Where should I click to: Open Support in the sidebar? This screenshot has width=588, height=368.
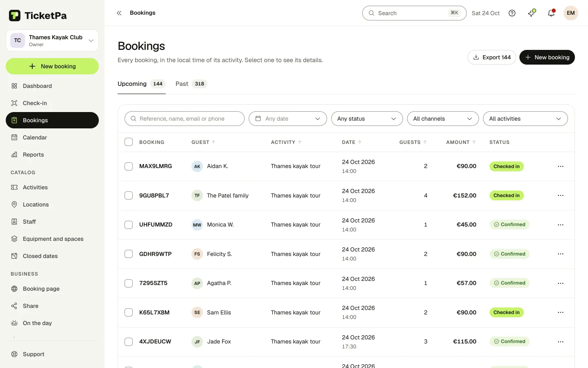click(x=52, y=354)
